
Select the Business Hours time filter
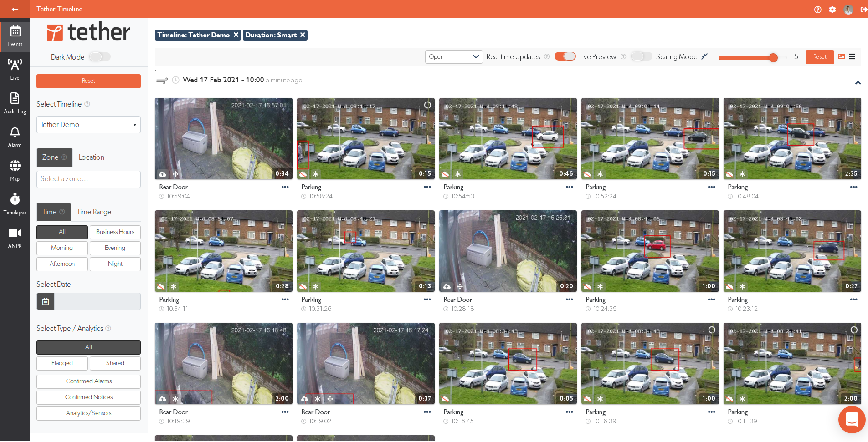[115, 232]
